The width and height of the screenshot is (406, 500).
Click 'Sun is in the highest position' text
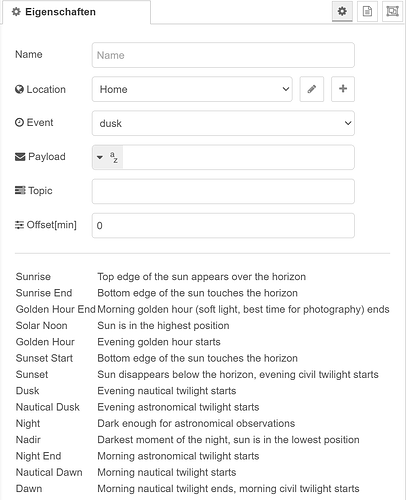click(x=163, y=326)
